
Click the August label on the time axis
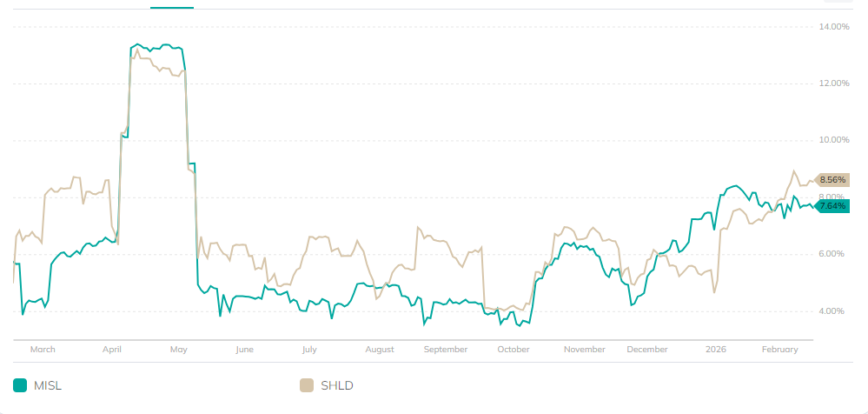pyautogui.click(x=380, y=350)
